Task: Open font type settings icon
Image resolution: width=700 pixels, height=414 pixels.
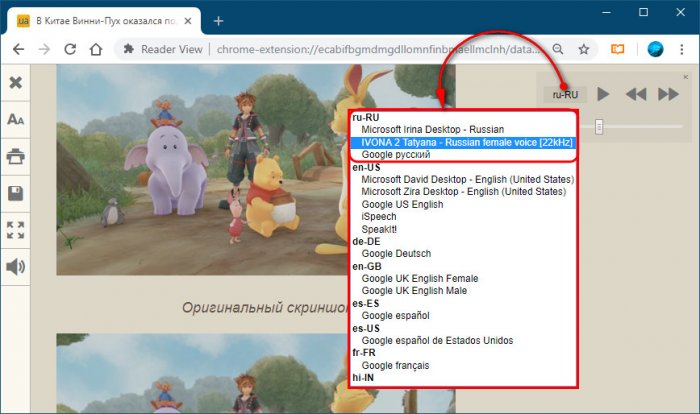Action: coord(16,120)
